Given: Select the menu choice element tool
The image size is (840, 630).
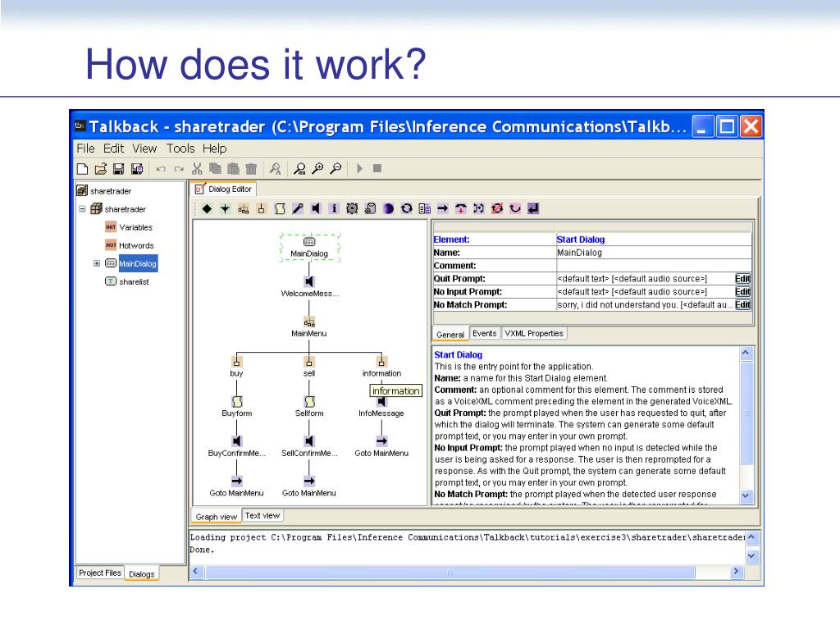Looking at the screenshot, I should click(x=262, y=209).
